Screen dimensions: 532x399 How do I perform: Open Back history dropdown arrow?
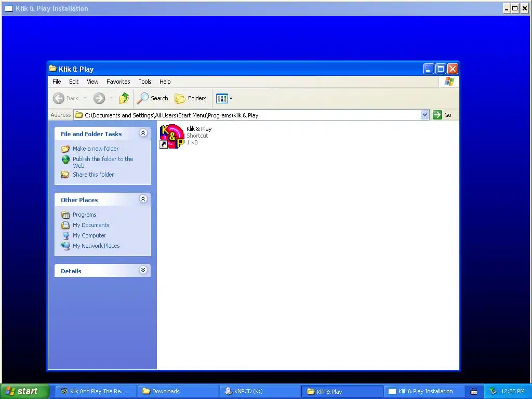(x=85, y=98)
